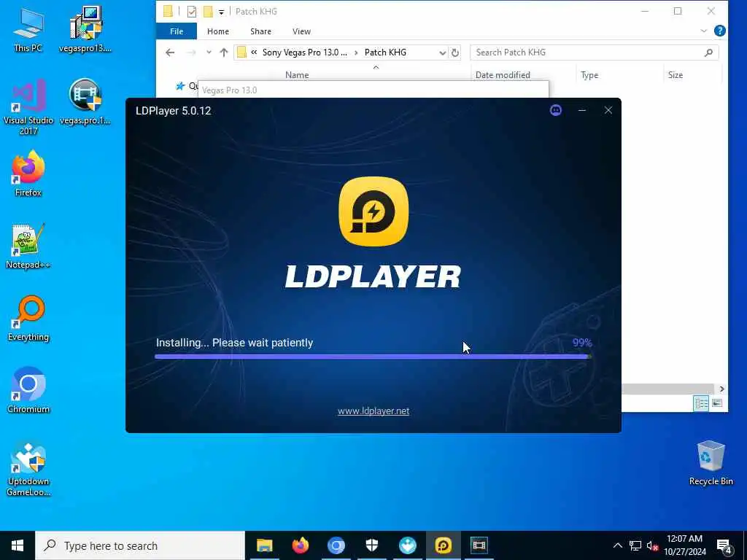Viewport: 747px width, 560px height.
Task: Switch Explorer to details view
Action: (x=701, y=403)
